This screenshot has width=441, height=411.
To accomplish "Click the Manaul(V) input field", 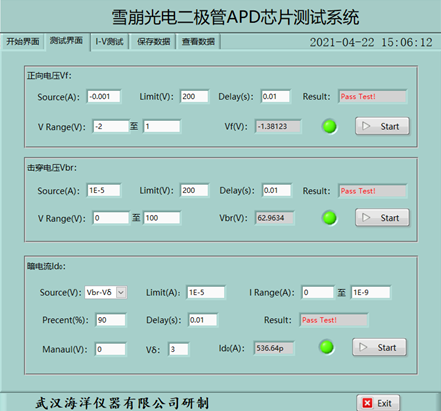I will pyautogui.click(x=111, y=349).
